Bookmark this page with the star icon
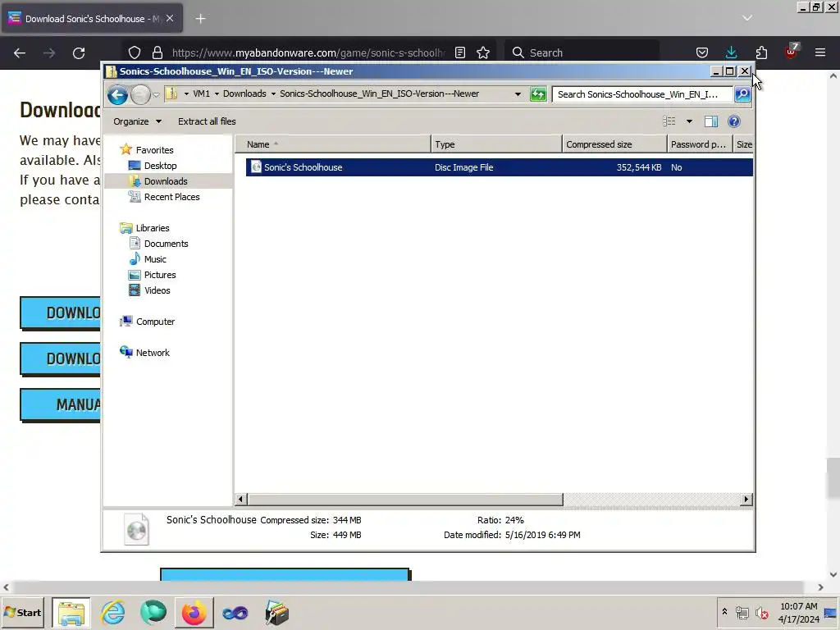Image resolution: width=840 pixels, height=630 pixels. [483, 52]
